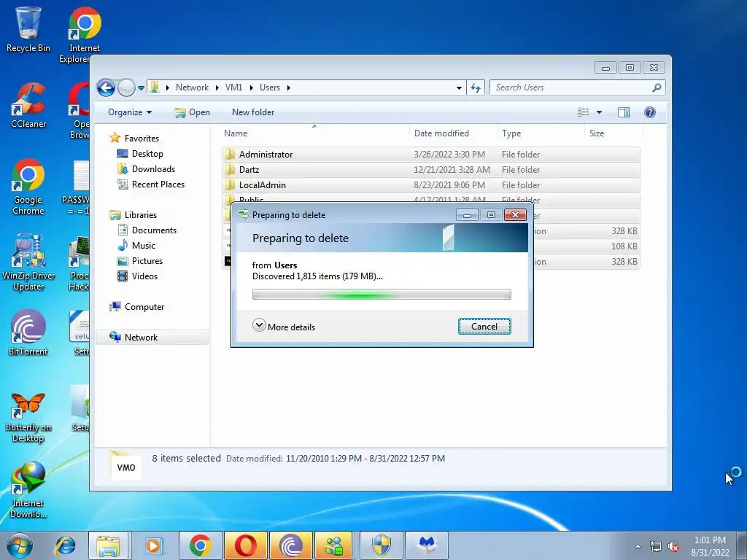Open BitTorrent desktop shortcut
This screenshot has height=560, width=747.
[x=28, y=332]
